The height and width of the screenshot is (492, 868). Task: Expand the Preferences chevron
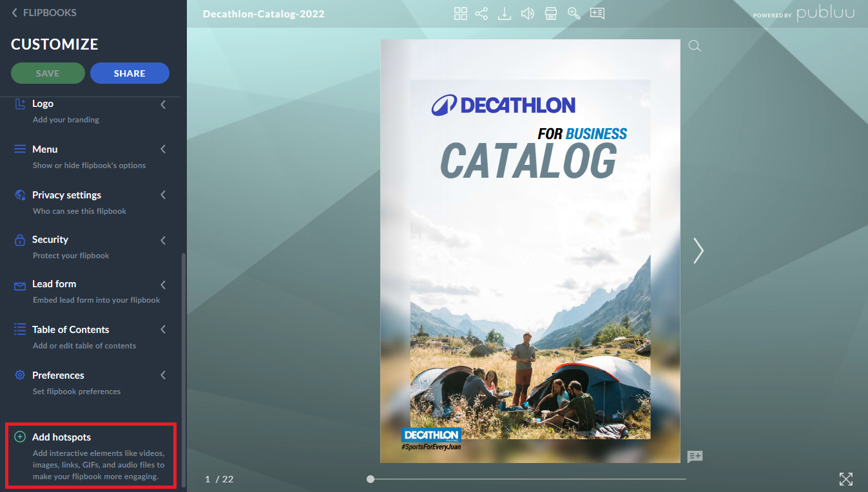163,375
